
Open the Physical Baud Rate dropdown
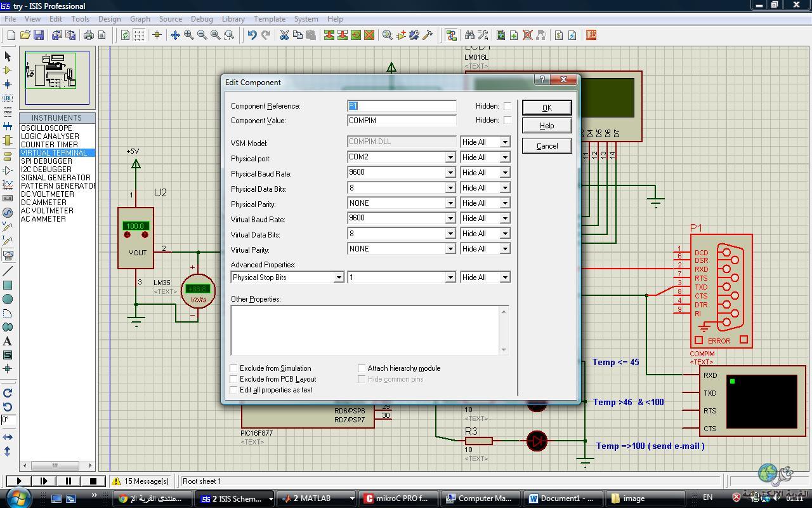coord(450,172)
